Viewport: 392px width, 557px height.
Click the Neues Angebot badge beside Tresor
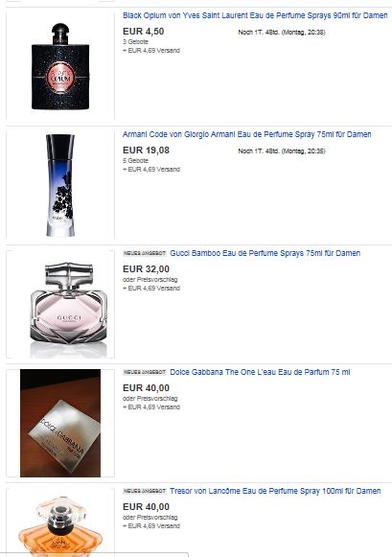[145, 491]
